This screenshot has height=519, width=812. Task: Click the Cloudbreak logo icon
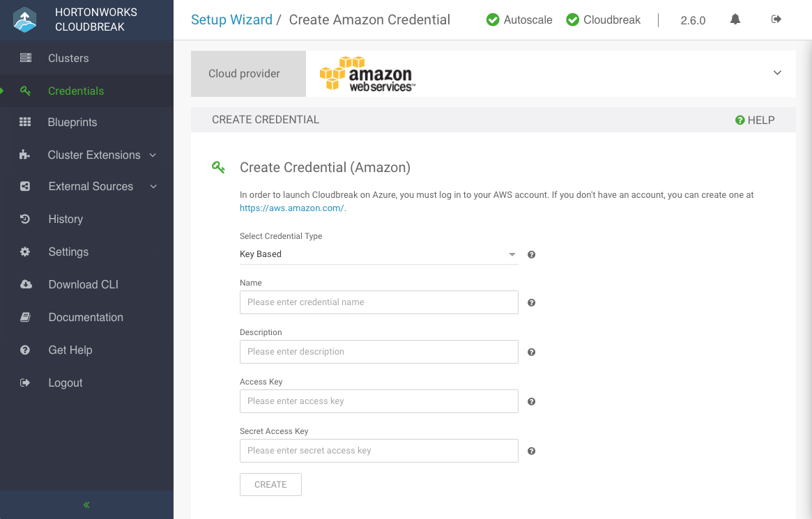pos(25,20)
